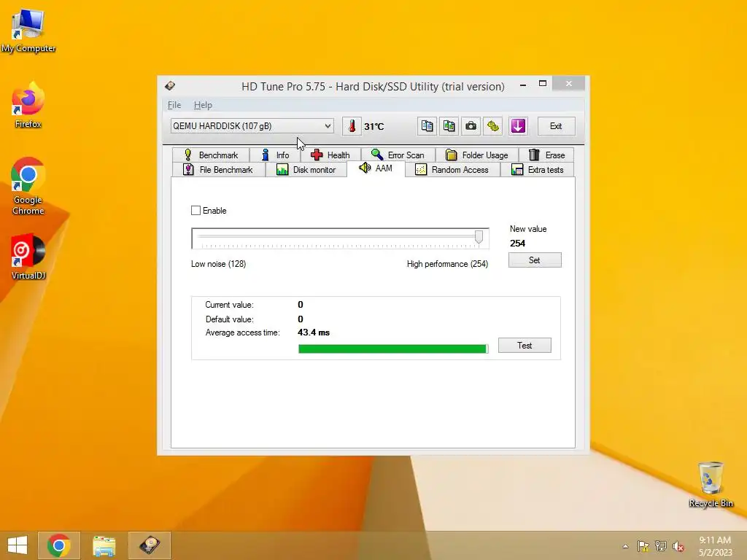Screen dimensions: 747x560
Task: Click Chrome icon in the taskbar
Action: click(x=59, y=545)
